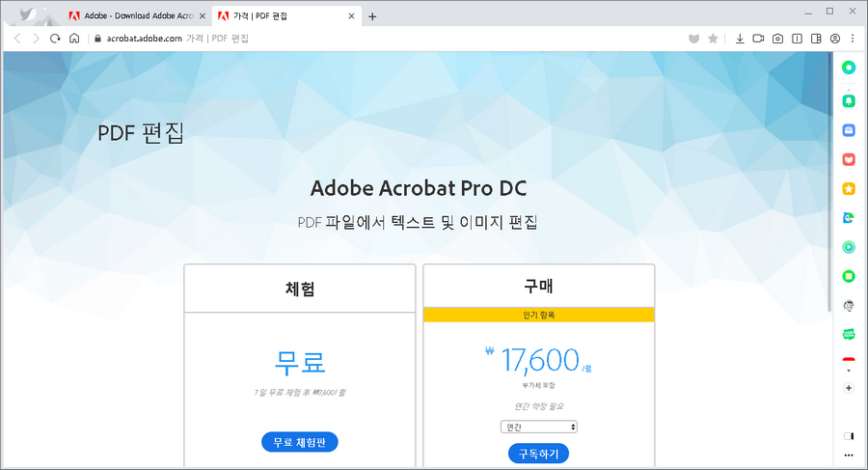
Task: Click the 연간 약정 필요 note
Action: click(x=538, y=406)
